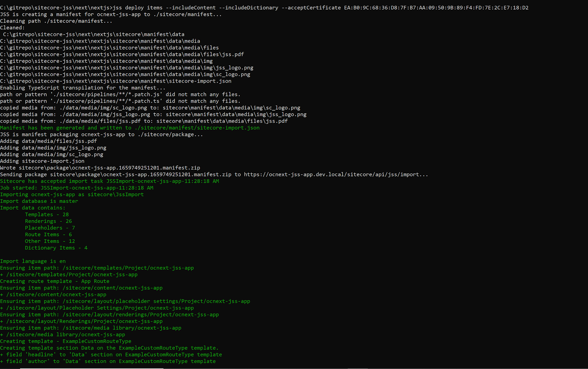The image size is (588, 369).
Task: Click the 'Renderings - 26' entry
Action: click(49, 221)
